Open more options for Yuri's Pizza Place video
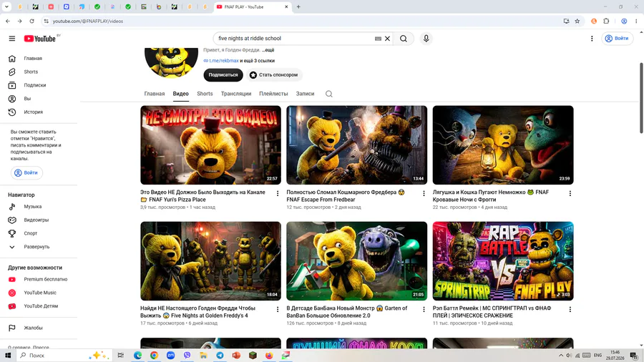The width and height of the screenshot is (644, 362). tap(277, 193)
